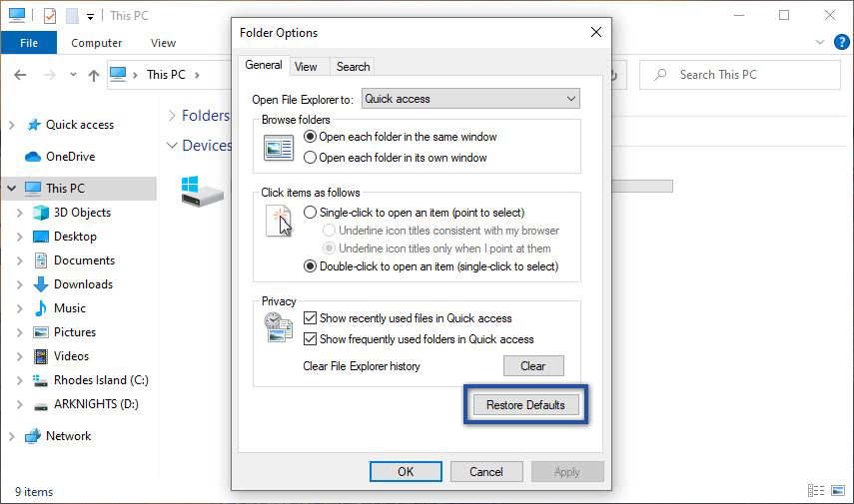Click the drive usage bar behind dialog
854x504 pixels.
(x=642, y=187)
